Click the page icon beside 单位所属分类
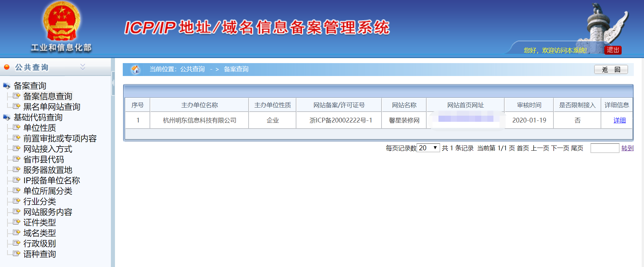 tap(17, 190)
